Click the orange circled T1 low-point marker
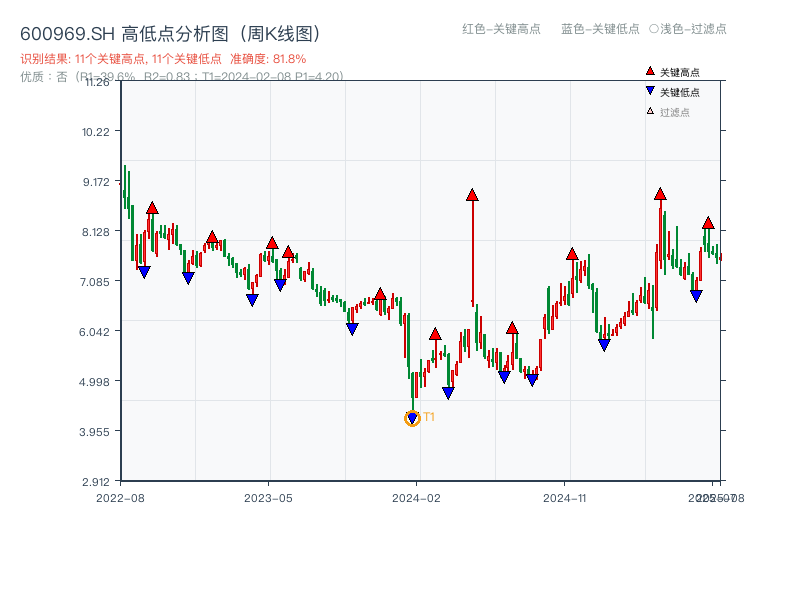The width and height of the screenshot is (800, 600). (x=412, y=419)
